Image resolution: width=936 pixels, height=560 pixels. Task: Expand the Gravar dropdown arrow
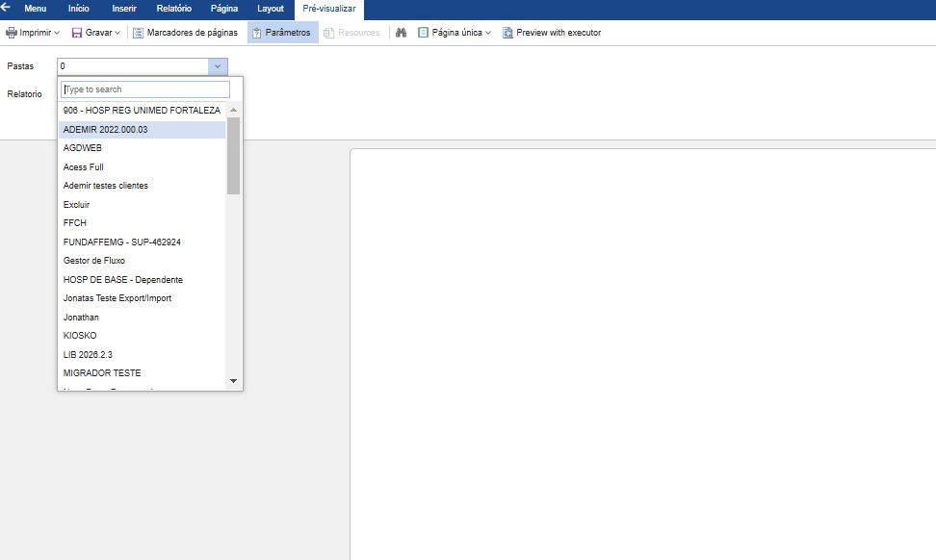tap(117, 33)
